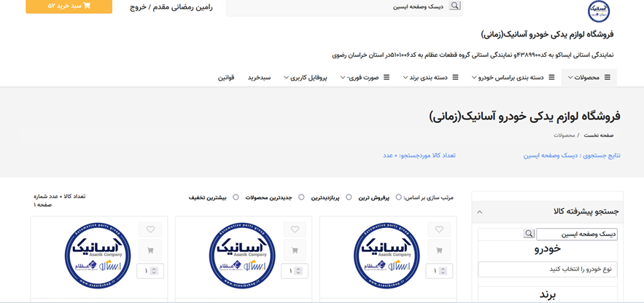
Task: Click the cart icon on the leftmost product card
Action: 150,250
